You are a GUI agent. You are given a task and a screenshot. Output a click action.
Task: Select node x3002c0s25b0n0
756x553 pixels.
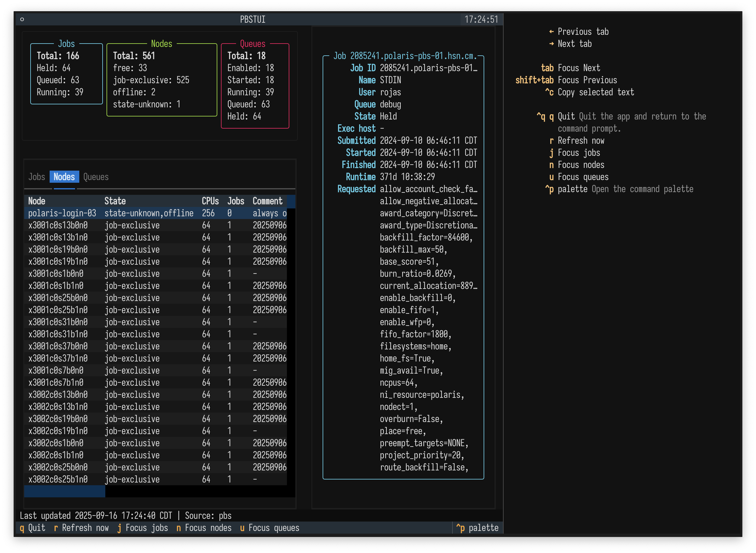pos(156,467)
